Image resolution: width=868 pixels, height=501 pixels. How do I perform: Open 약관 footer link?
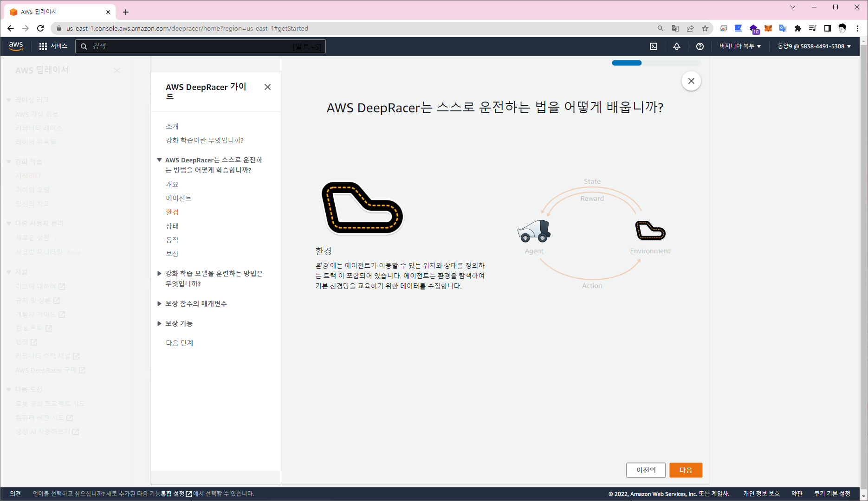tap(797, 494)
